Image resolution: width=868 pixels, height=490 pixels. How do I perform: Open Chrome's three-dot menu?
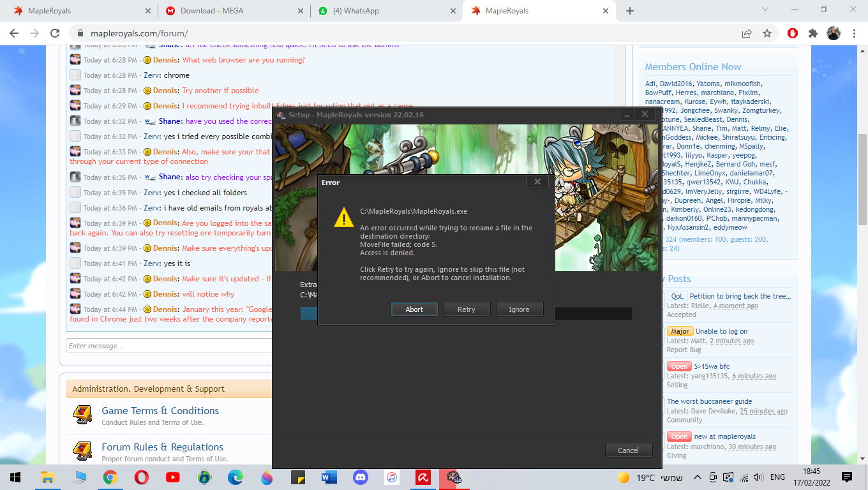click(854, 33)
